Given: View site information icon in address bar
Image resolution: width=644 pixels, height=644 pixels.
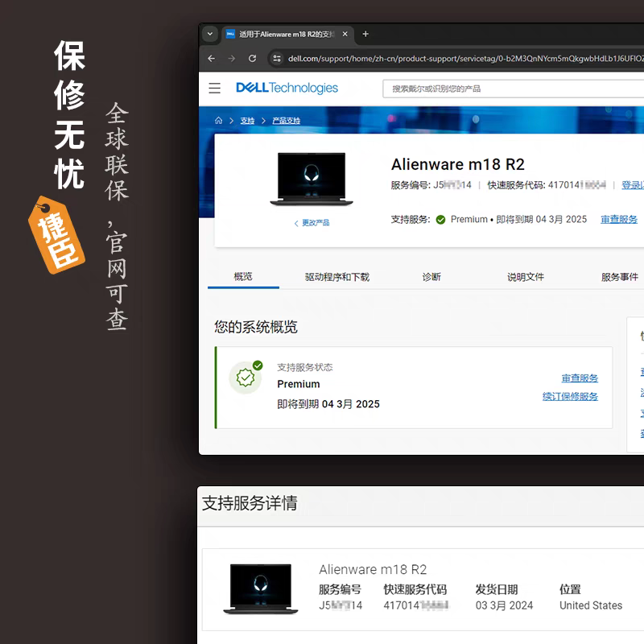Looking at the screenshot, I should tap(277, 59).
